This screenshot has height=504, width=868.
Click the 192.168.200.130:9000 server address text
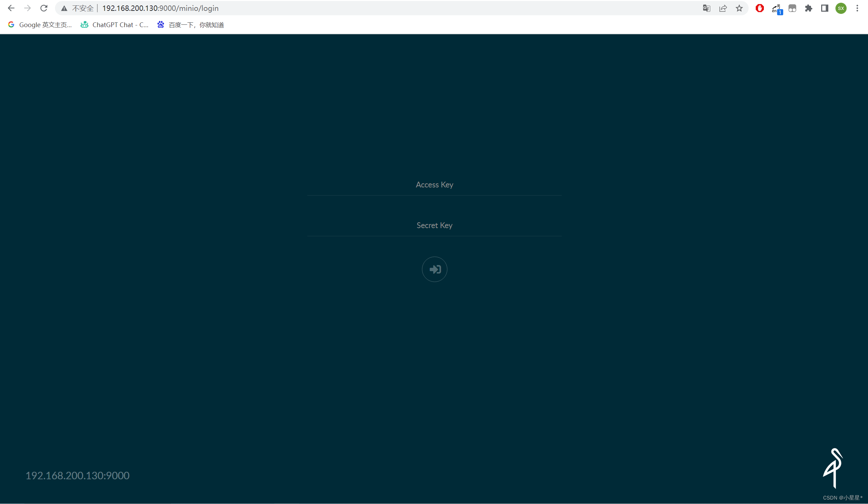pos(77,476)
